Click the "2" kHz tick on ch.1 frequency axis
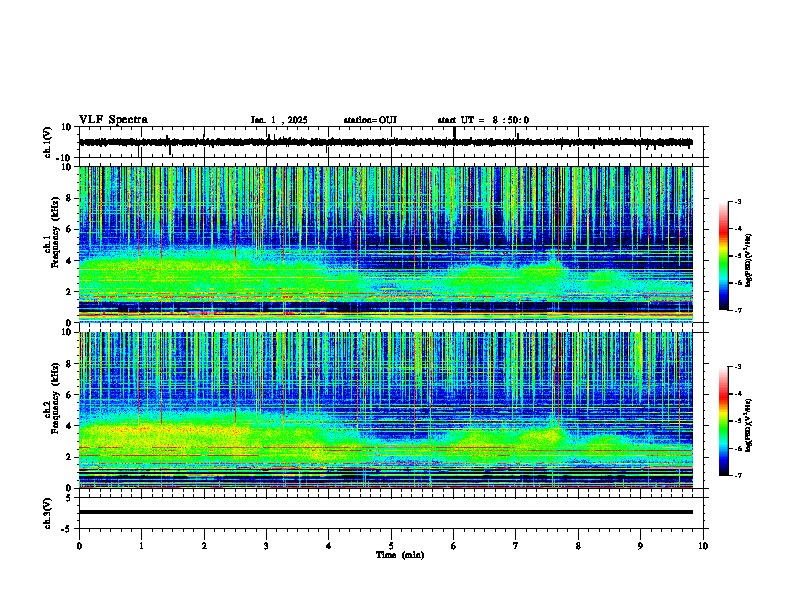Viewport: 792px width, 612px height. (70, 292)
